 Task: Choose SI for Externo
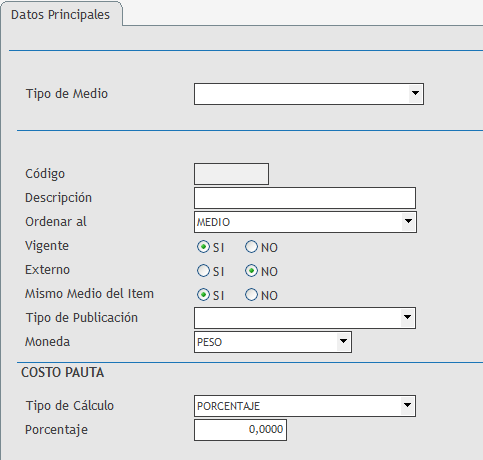tap(203, 271)
